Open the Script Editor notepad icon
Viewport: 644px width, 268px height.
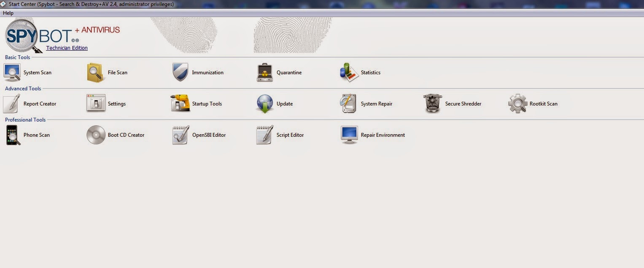pyautogui.click(x=264, y=135)
